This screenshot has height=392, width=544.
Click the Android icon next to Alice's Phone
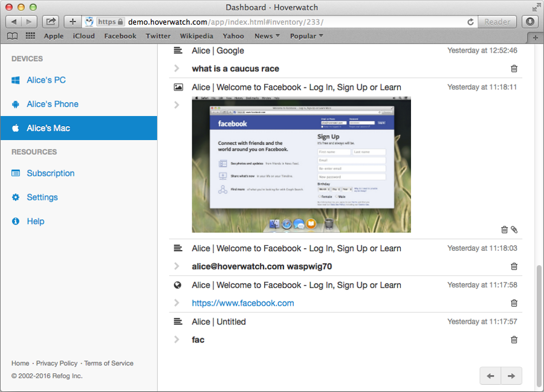[16, 104]
